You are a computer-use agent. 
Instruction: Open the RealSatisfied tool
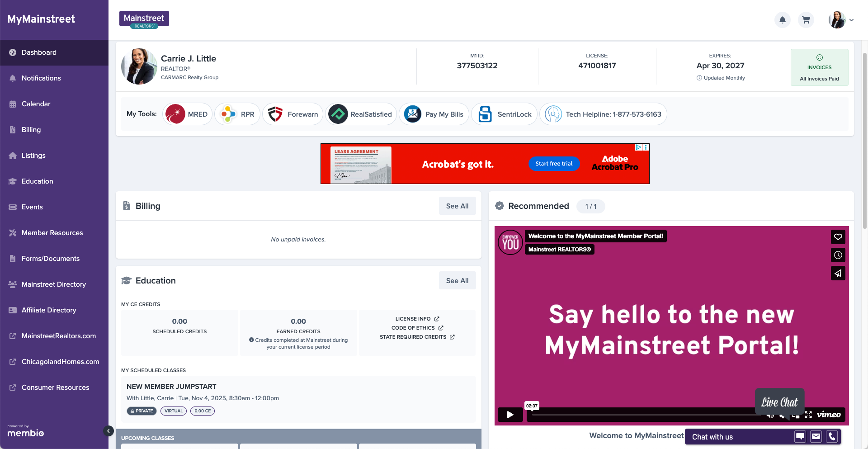click(361, 114)
